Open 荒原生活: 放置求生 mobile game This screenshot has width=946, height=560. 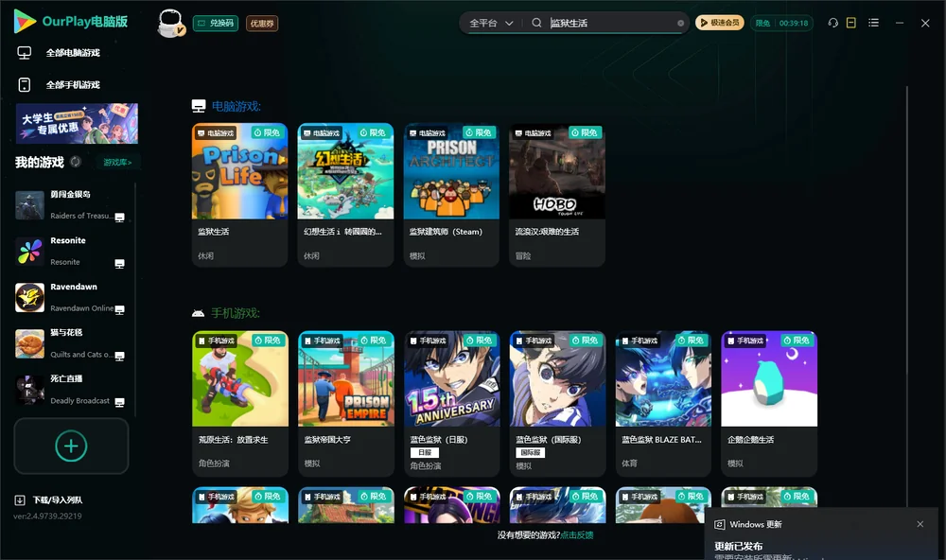tap(240, 403)
